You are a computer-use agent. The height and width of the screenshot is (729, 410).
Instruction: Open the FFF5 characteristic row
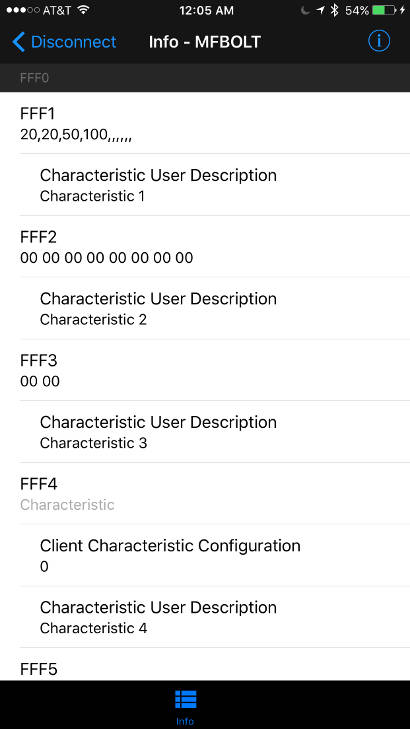pos(205,664)
